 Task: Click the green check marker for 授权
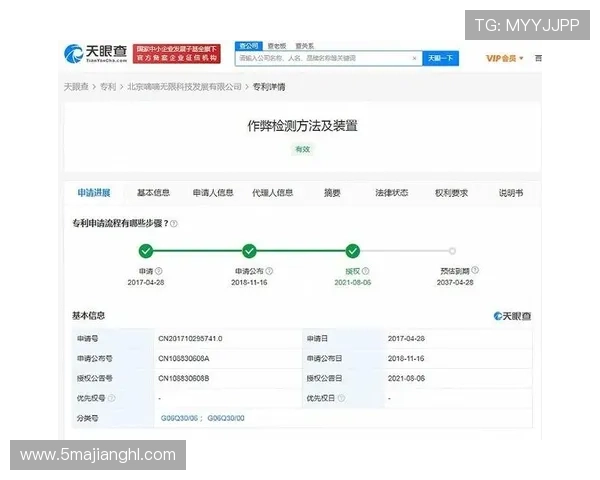(x=352, y=251)
